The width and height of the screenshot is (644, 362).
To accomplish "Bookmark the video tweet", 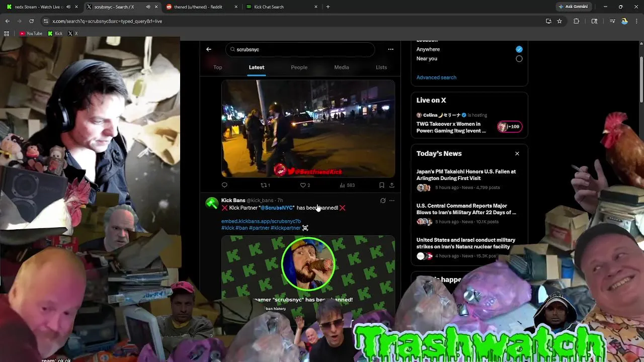I will (x=381, y=185).
